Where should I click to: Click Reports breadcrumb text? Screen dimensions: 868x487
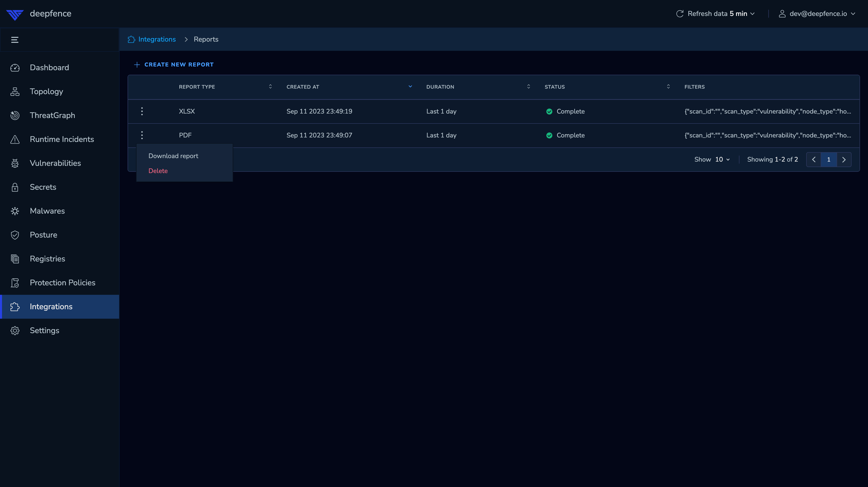tap(206, 39)
